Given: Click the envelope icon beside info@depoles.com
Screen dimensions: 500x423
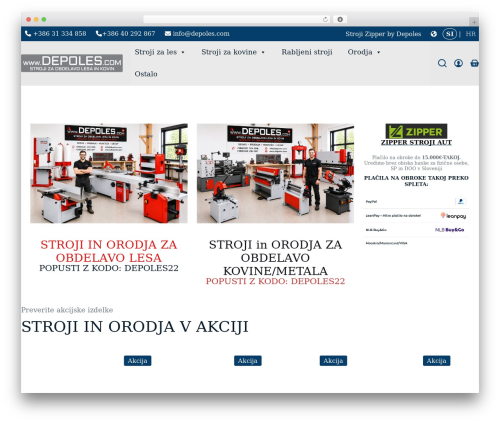Looking at the screenshot, I should pos(168,34).
